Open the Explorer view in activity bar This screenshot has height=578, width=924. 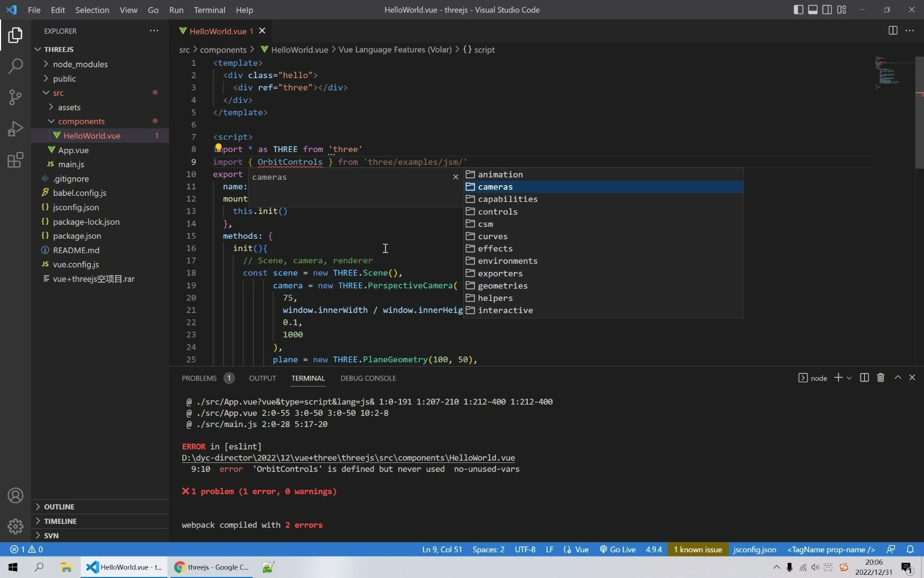16,35
